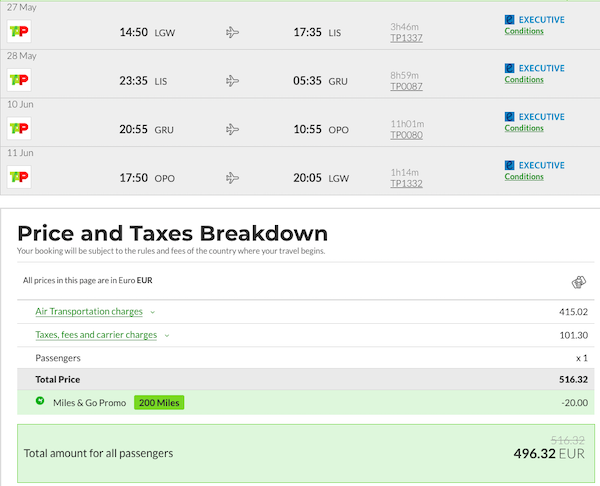Expand Air Transportation charges chevron
The image size is (600, 486).
153,312
